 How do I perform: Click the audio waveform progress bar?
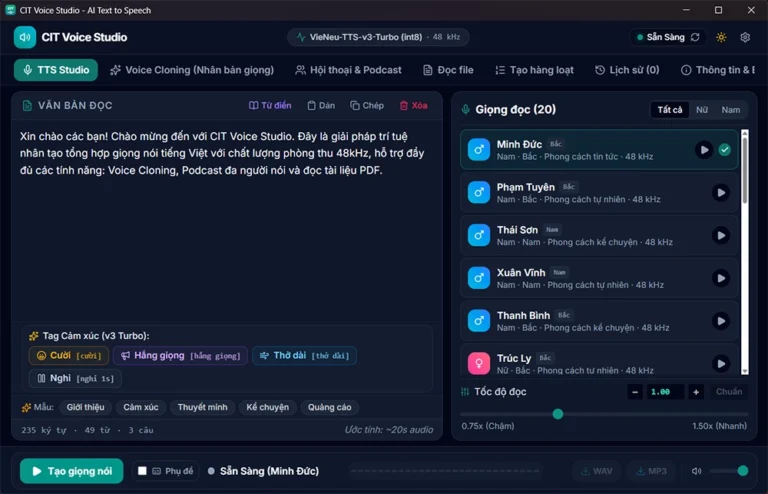point(445,471)
